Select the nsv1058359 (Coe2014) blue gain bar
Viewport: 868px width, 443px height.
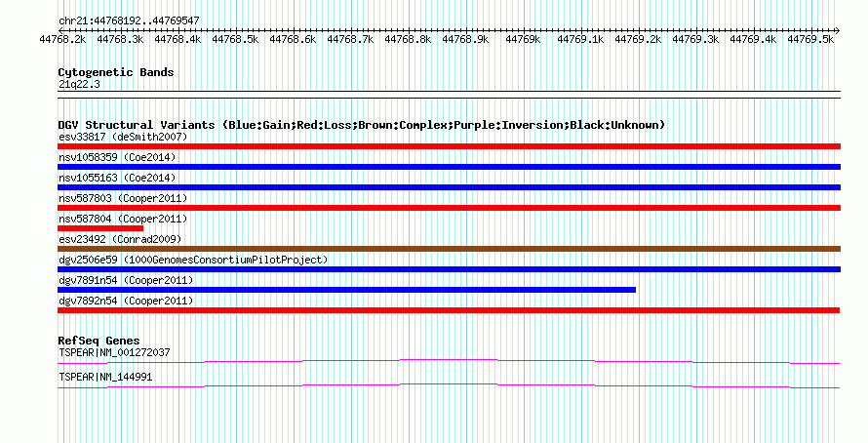[x=449, y=167]
